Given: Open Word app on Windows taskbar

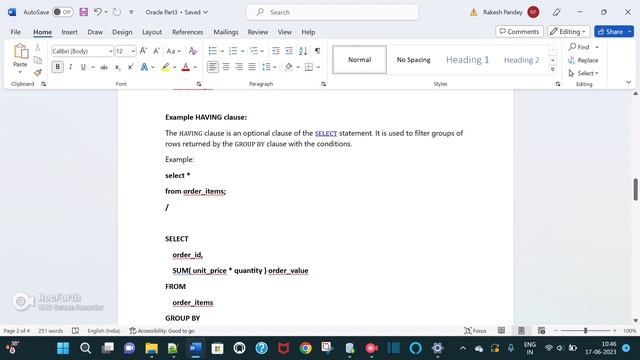Looking at the screenshot, I should [196, 348].
